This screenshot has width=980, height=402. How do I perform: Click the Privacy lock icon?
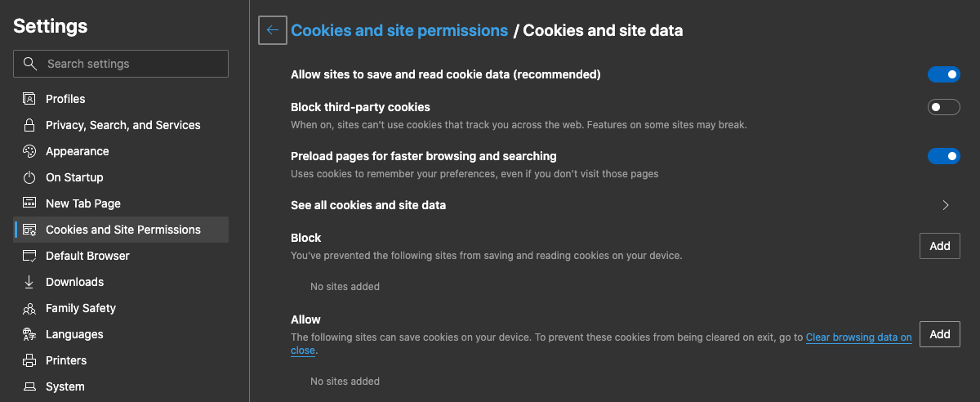pos(29,125)
